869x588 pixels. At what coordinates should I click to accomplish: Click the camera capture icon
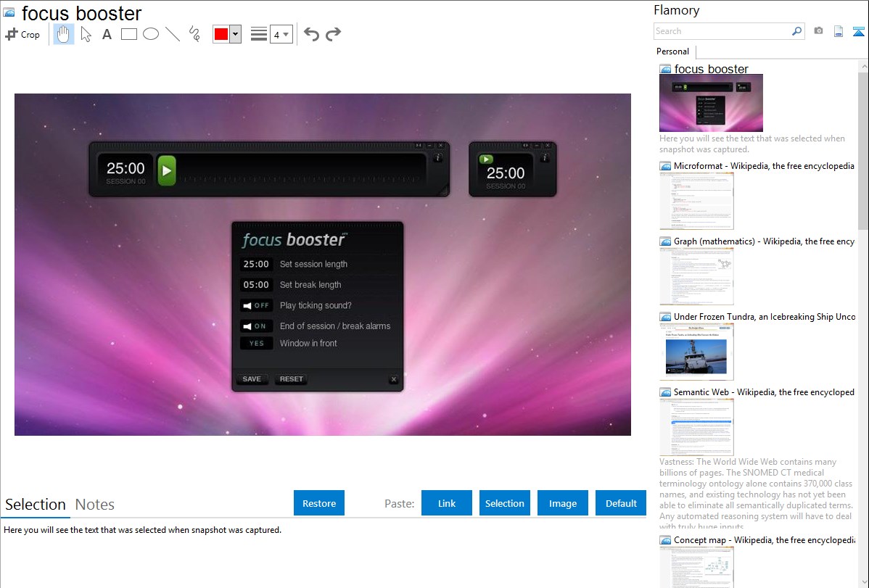[x=818, y=31]
